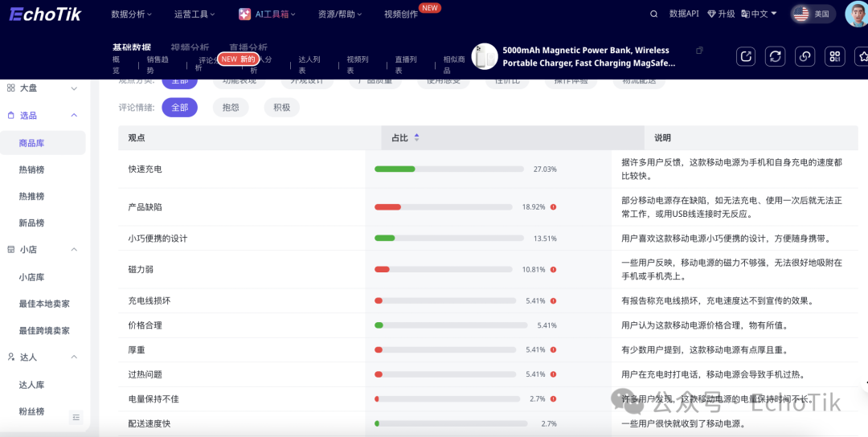This screenshot has height=437, width=868.
Task: Click the user avatar in top corner
Action: pyautogui.click(x=857, y=14)
